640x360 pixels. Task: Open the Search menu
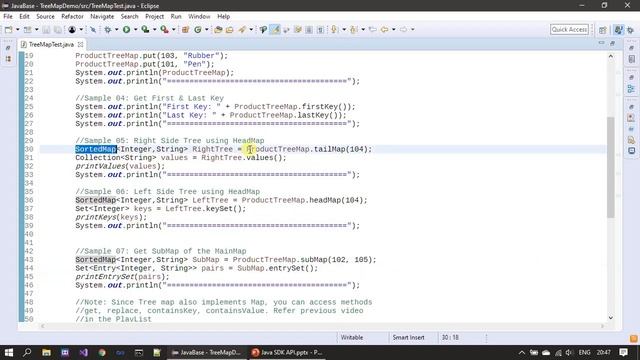pyautogui.click(x=129, y=16)
